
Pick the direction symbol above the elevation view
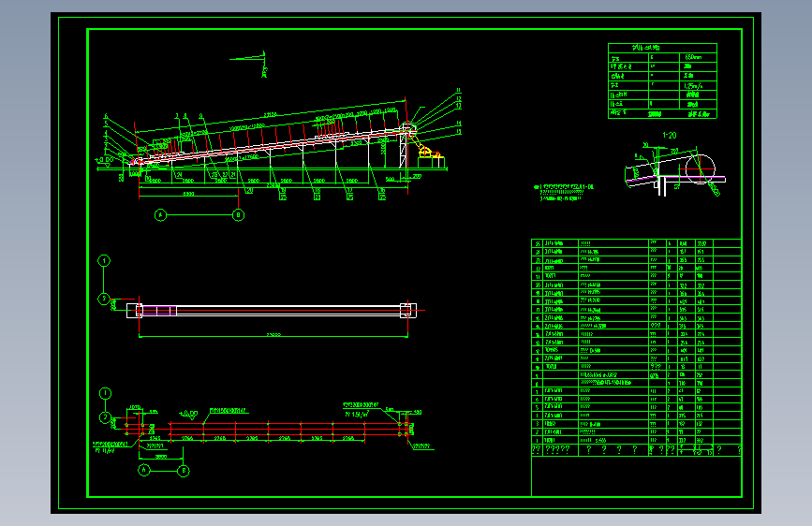(x=248, y=65)
